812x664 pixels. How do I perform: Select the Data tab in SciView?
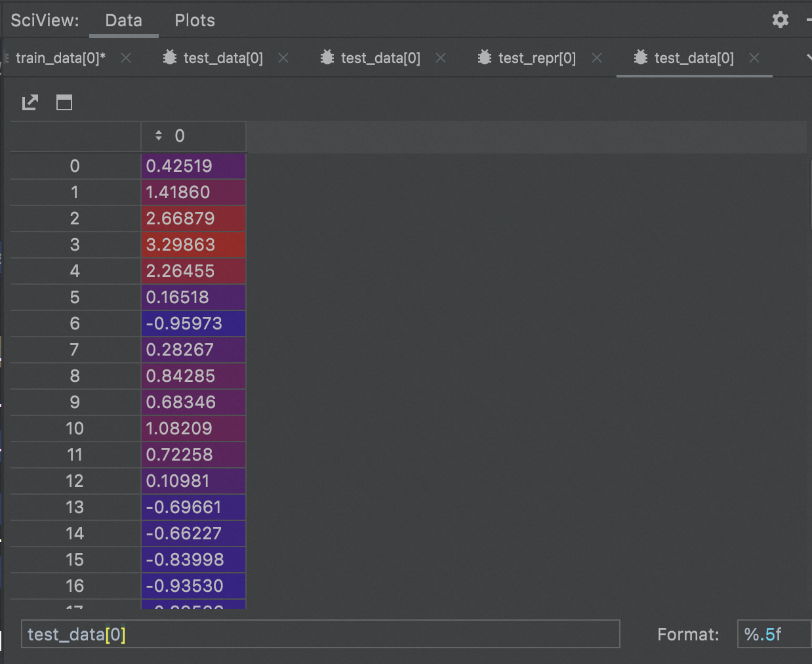pos(123,20)
